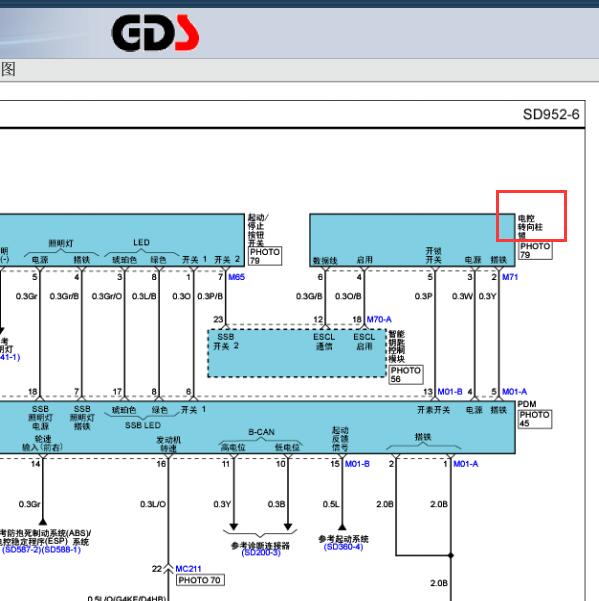Open PHOTO 79 box beside start/stop button switch
Image resolution: width=599 pixels, height=601 pixels.
[265, 256]
